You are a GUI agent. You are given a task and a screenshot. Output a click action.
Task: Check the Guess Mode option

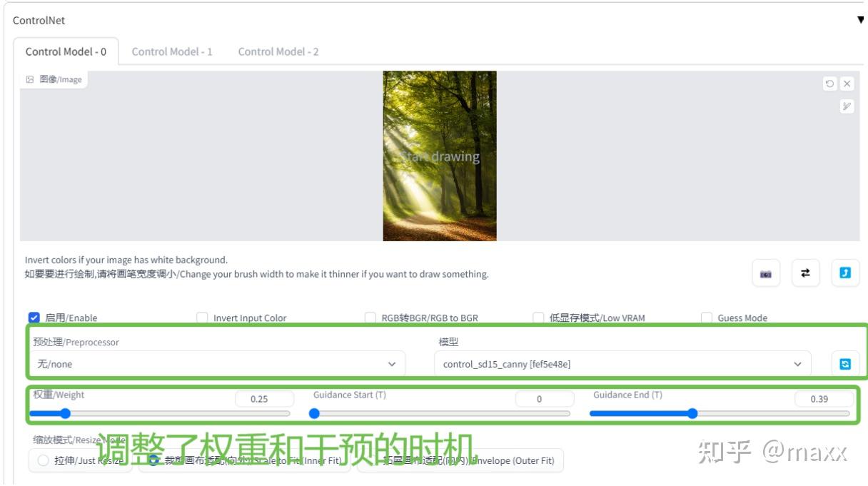(x=707, y=318)
